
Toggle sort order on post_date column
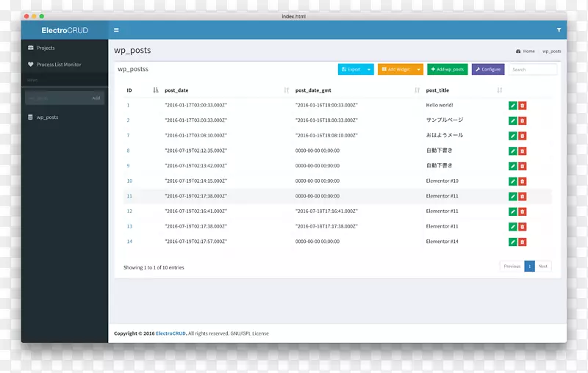coord(286,90)
